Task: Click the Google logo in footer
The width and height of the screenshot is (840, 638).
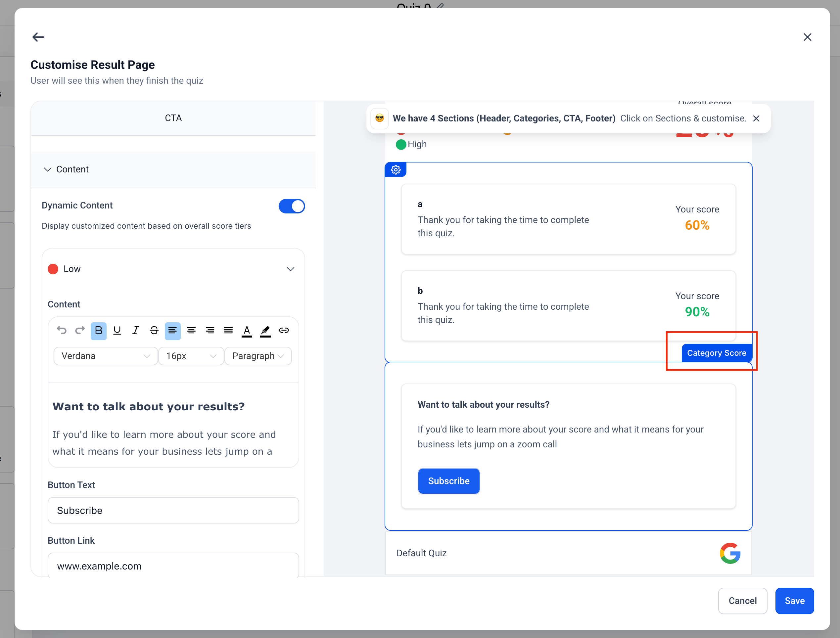Action: click(730, 553)
